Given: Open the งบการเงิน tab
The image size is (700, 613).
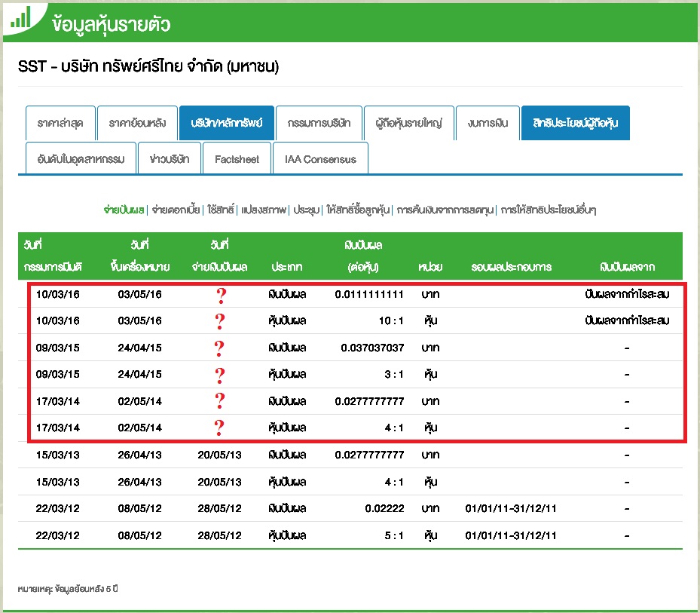Looking at the screenshot, I should click(x=488, y=123).
